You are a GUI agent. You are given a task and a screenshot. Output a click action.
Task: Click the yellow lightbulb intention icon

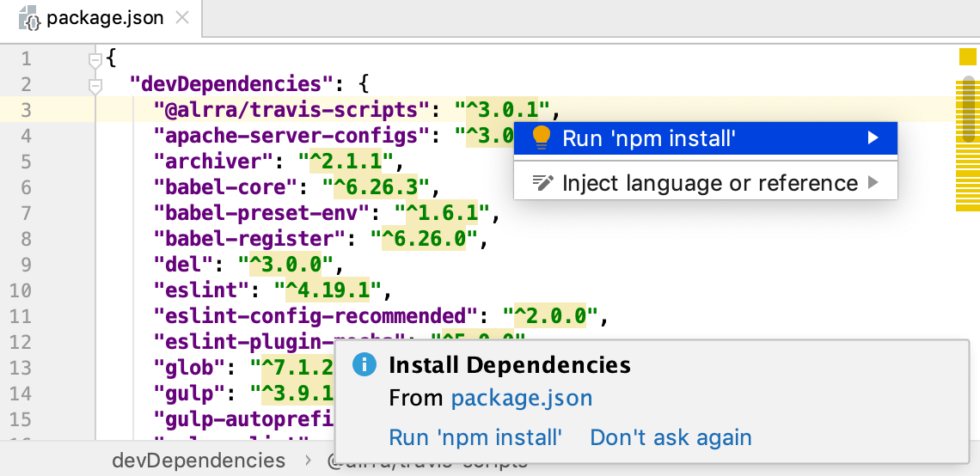coord(541,137)
